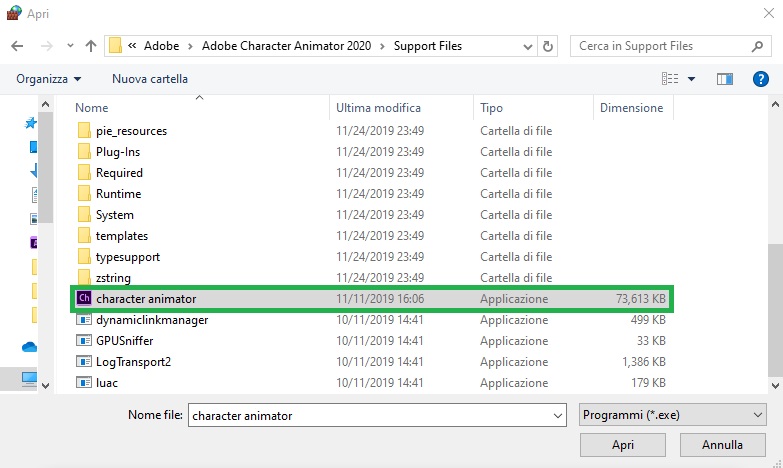Viewport: 783px width, 468px height.
Task: Click the Annulla button
Action: coord(723,445)
